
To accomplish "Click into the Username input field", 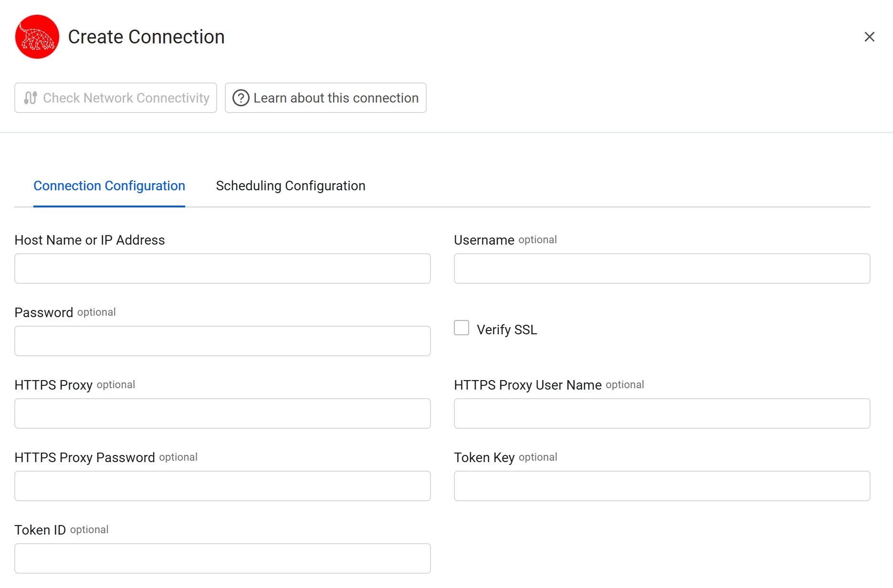I will pyautogui.click(x=662, y=268).
